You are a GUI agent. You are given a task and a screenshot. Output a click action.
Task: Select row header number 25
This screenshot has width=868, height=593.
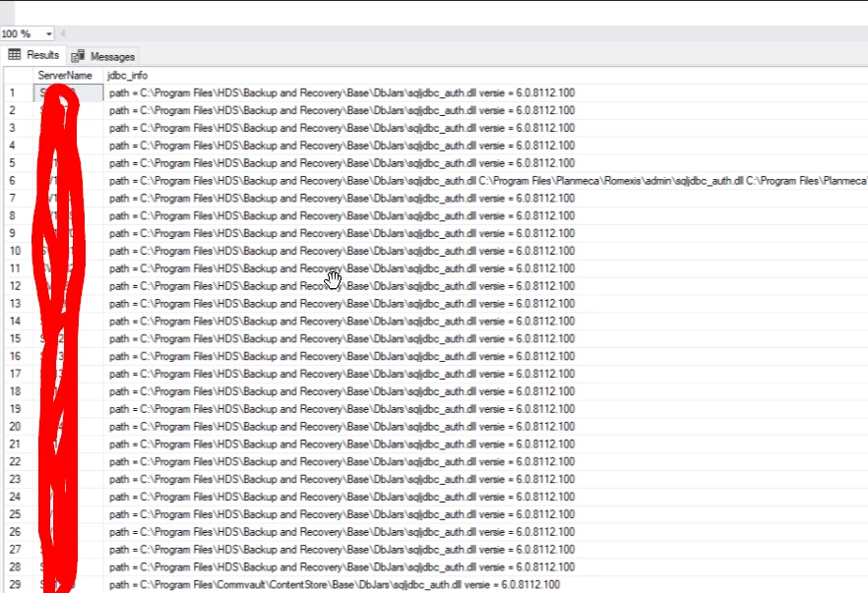(x=19, y=514)
